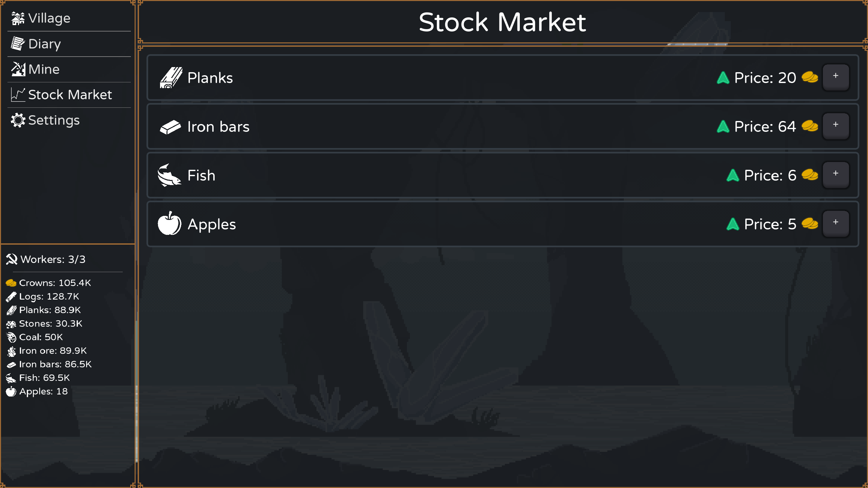Select the Mine pickaxe icon
The image size is (868, 488).
click(x=18, y=69)
